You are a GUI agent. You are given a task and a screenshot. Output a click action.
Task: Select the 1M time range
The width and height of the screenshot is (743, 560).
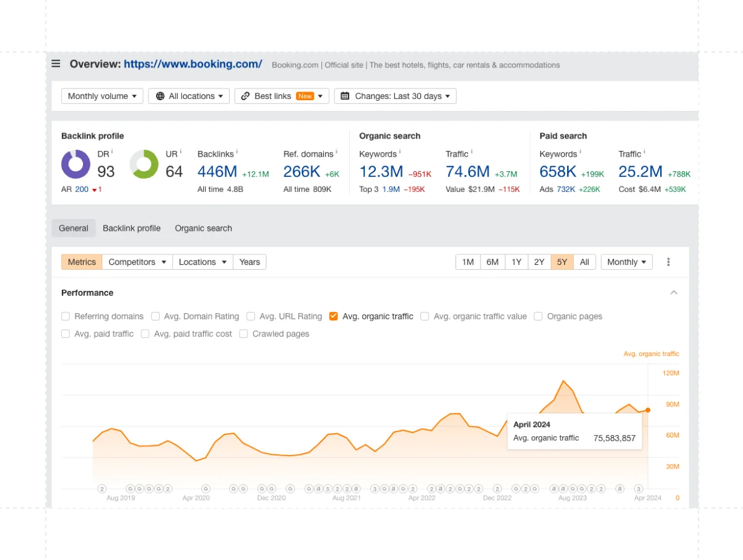coord(468,262)
